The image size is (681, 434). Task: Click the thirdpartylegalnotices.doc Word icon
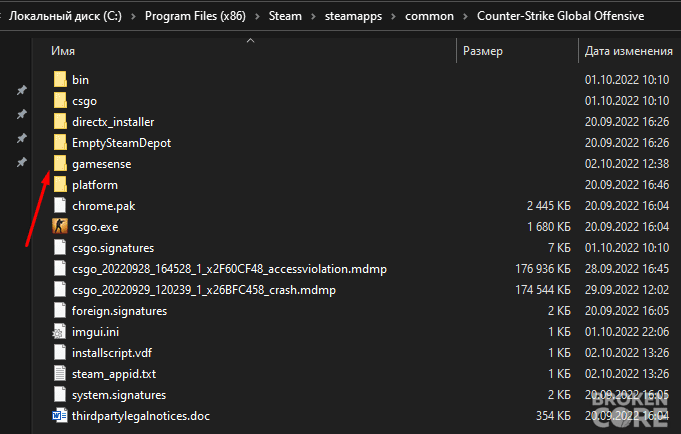point(60,416)
